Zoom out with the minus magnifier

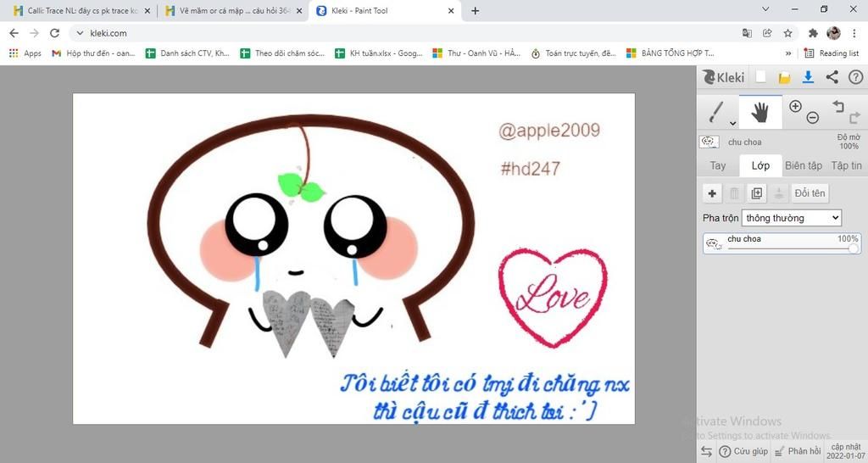(812, 117)
